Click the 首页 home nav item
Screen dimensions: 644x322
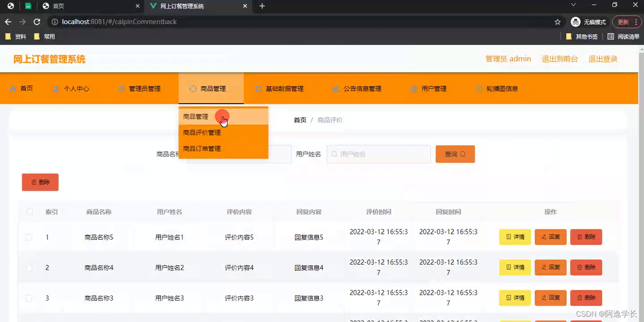click(21, 89)
